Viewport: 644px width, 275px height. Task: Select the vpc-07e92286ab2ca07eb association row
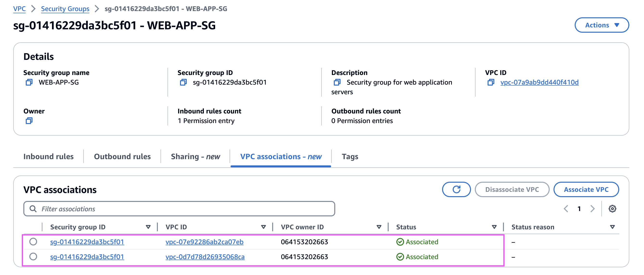33,242
